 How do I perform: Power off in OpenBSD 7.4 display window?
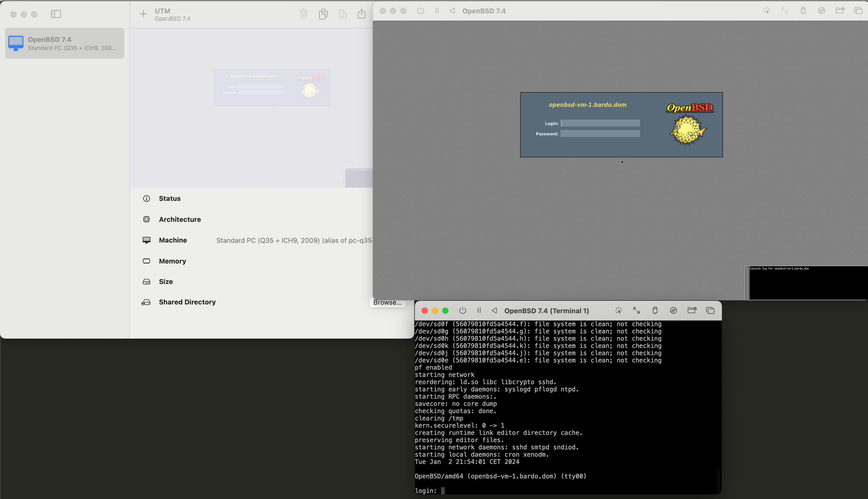(x=421, y=11)
